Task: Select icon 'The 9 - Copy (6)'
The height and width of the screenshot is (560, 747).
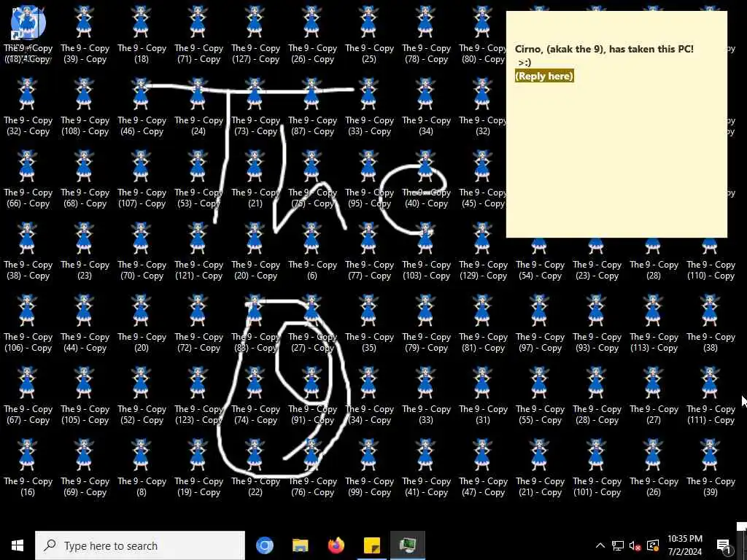Action: pos(312,252)
